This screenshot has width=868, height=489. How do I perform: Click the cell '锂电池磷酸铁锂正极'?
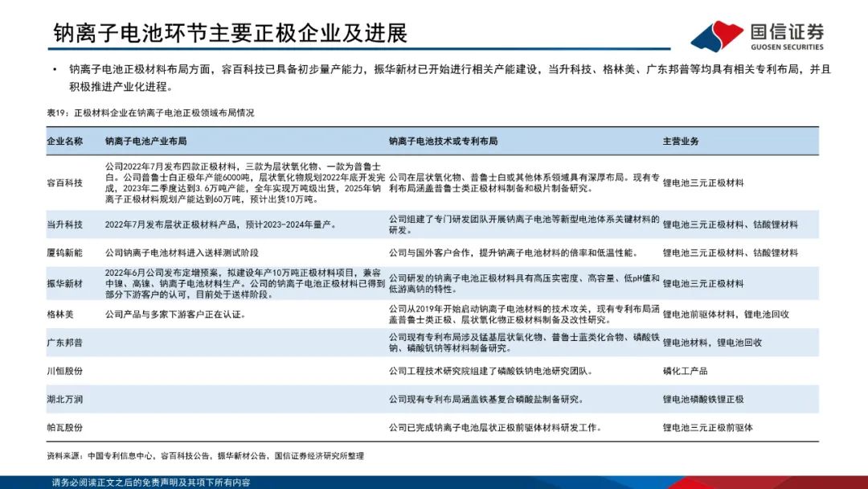tap(703, 399)
